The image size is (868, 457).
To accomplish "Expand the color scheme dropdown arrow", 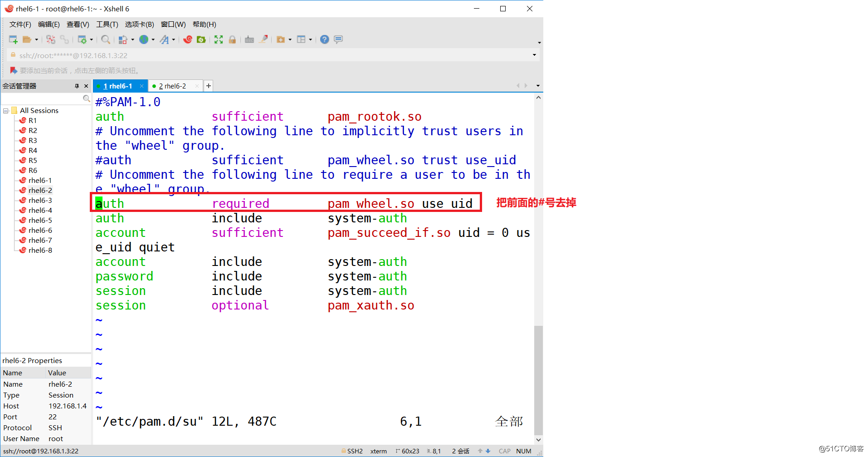I will (132, 39).
